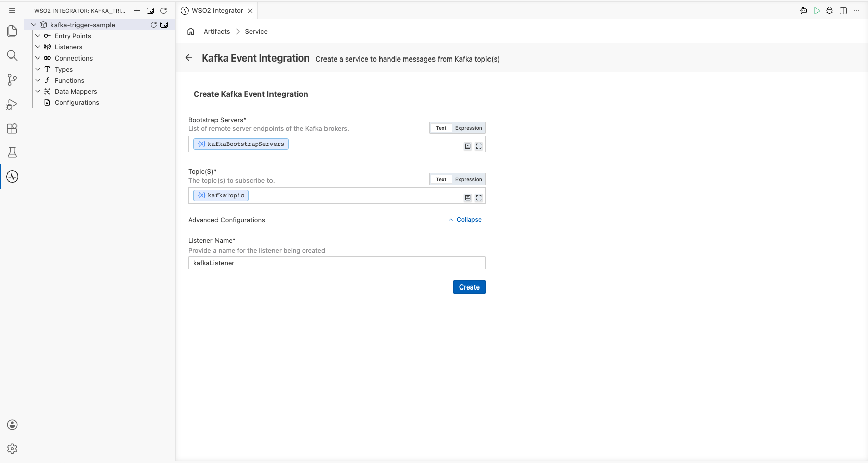Expand the Types chevron
This screenshot has height=463, width=868.
[38, 69]
